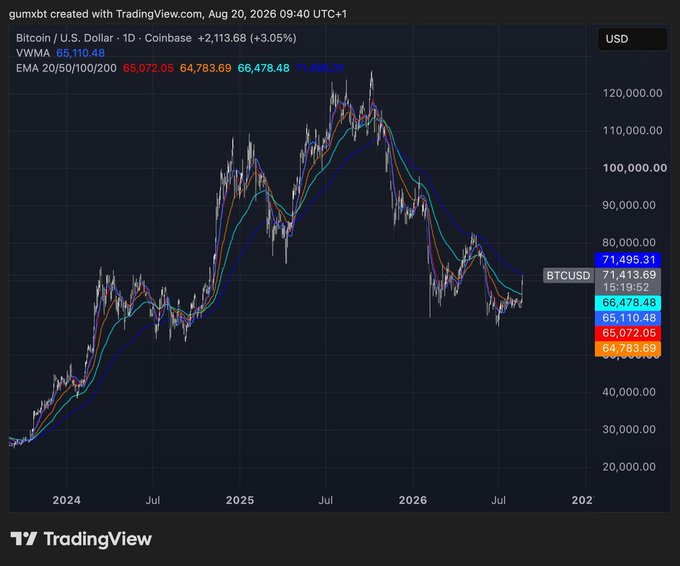Click the TradingView wordmark text

tap(98, 539)
